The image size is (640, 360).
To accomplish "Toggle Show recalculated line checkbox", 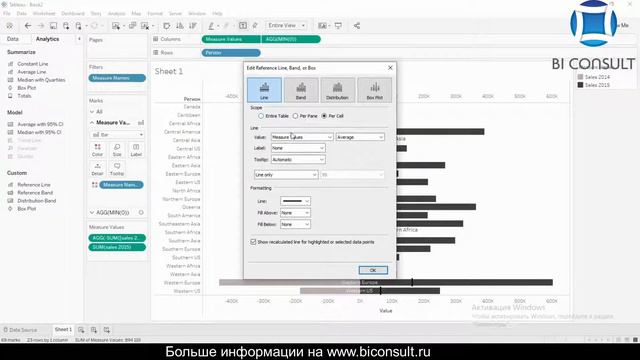I will click(x=253, y=242).
